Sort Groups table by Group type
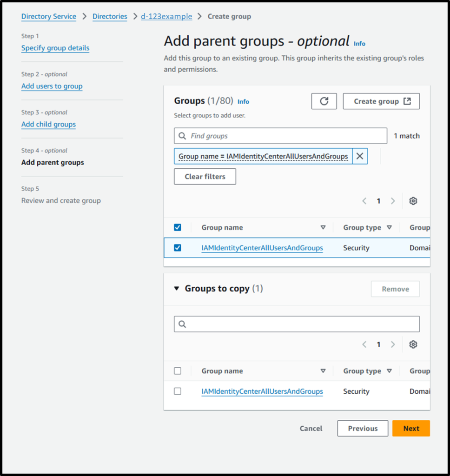450x476 pixels. point(389,227)
